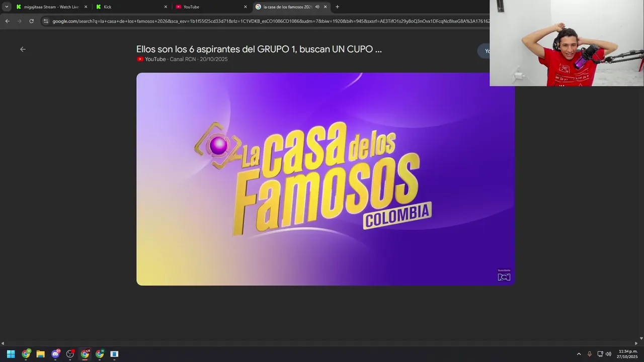The height and width of the screenshot is (362, 644).
Task: Open a new Chrome tab
Action: click(337, 7)
